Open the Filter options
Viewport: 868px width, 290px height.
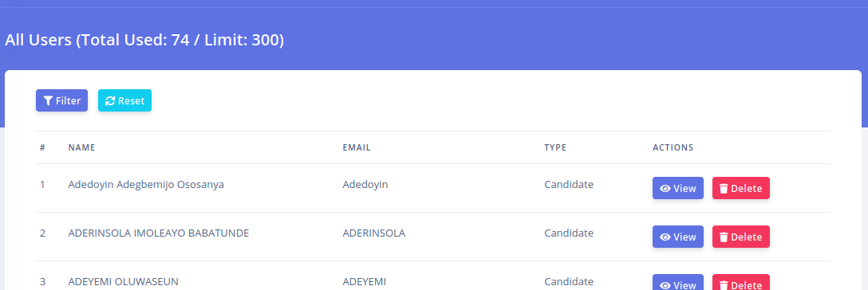point(62,100)
